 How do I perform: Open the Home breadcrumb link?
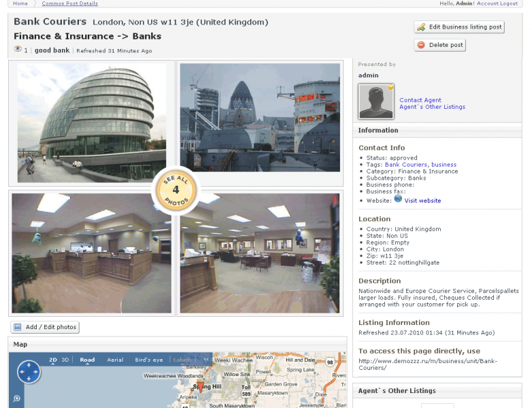pos(20,3)
